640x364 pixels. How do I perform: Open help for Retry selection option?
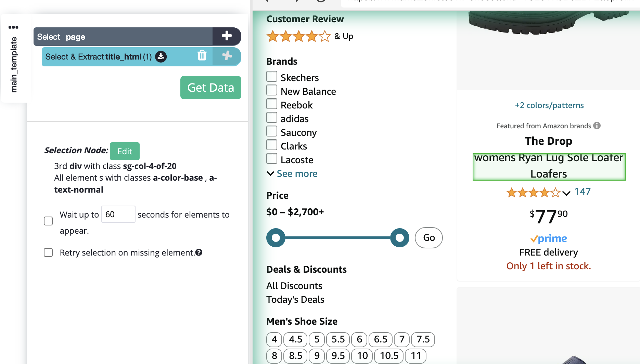pyautogui.click(x=199, y=252)
